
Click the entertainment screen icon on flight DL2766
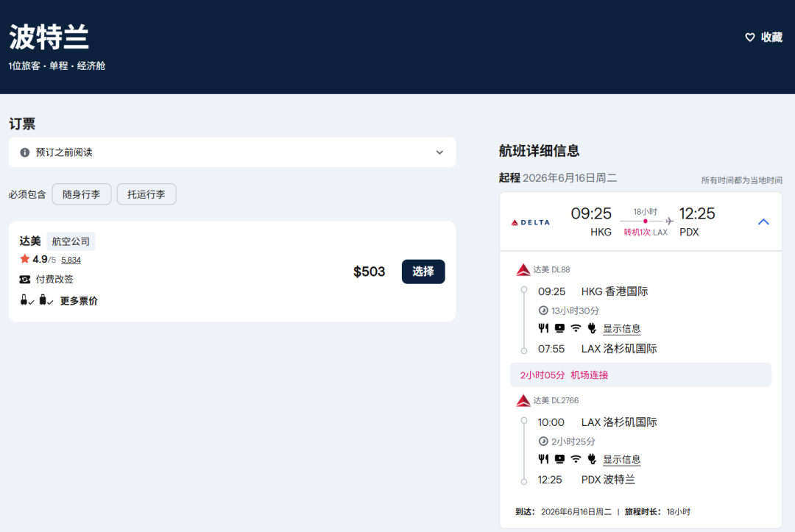pos(559,459)
